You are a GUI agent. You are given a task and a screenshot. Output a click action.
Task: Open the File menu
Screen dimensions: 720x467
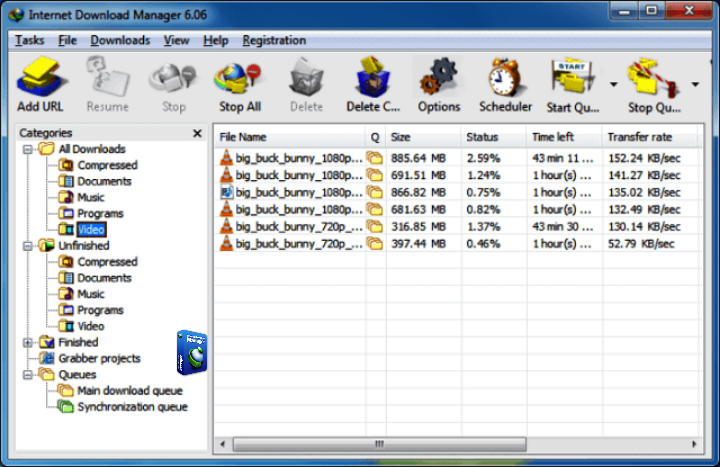(x=67, y=40)
